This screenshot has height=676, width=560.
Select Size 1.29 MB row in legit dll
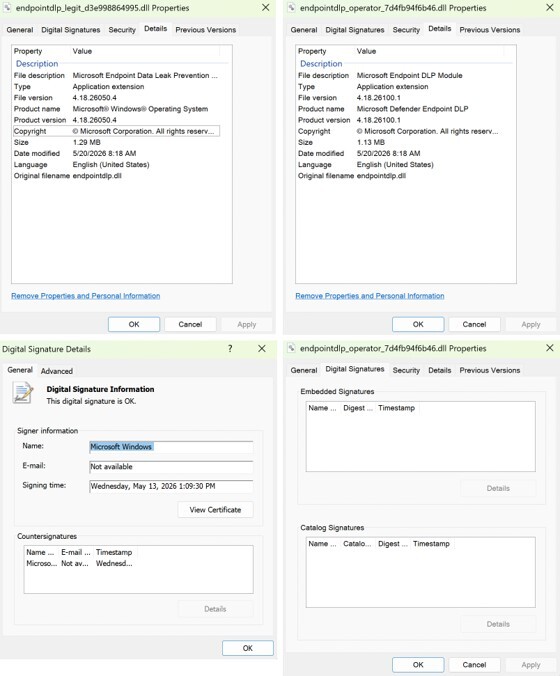coord(116,142)
